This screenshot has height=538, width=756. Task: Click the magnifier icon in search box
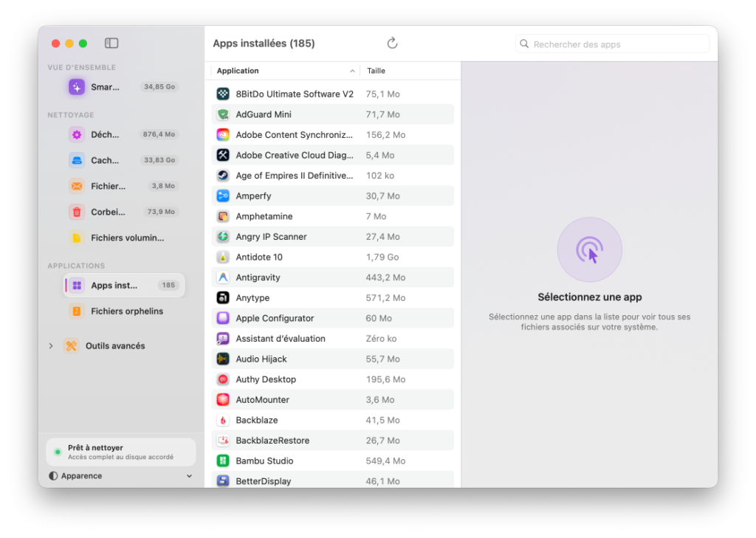pos(524,44)
